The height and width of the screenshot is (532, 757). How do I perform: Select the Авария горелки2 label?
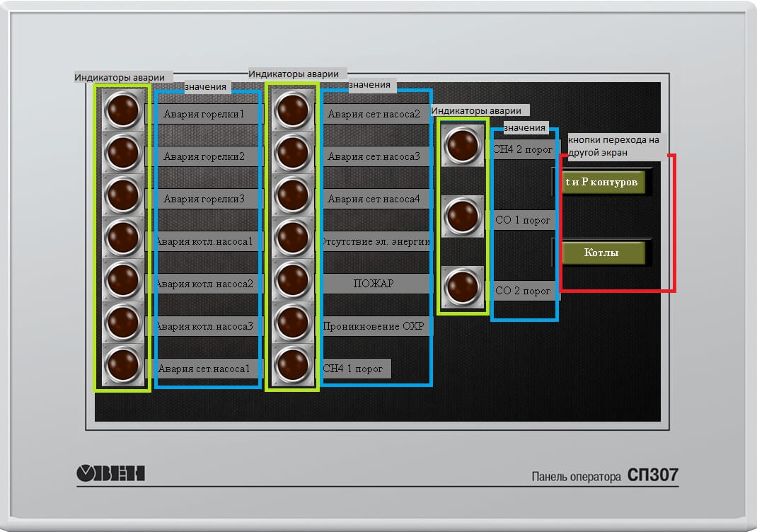tap(204, 156)
